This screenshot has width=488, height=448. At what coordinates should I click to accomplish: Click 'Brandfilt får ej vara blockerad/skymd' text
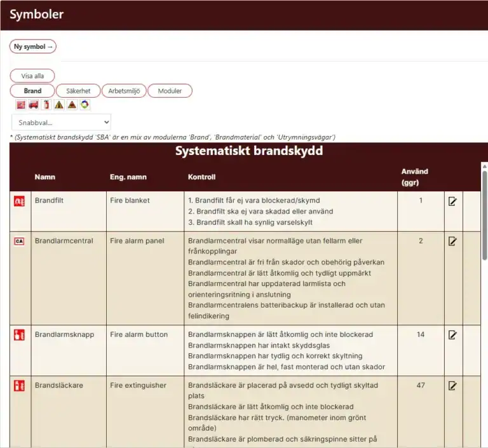pyautogui.click(x=254, y=200)
